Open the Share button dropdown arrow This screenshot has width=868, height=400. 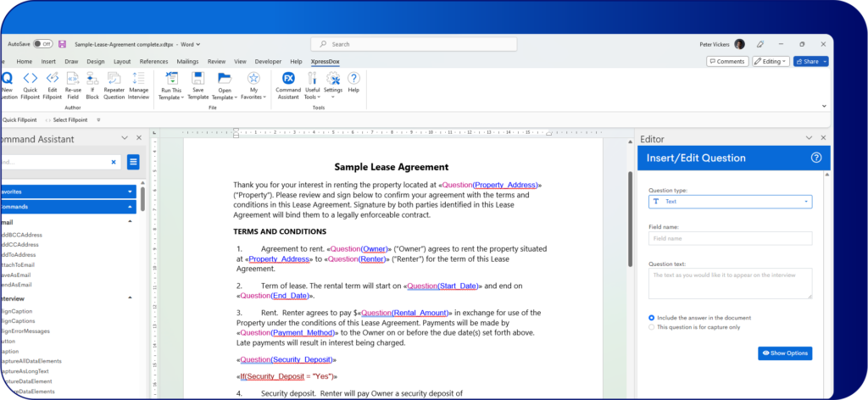[824, 61]
